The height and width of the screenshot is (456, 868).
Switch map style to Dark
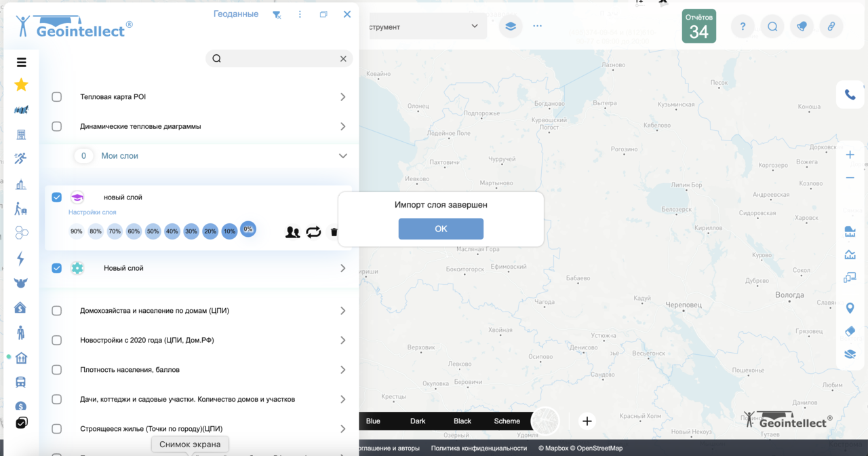click(418, 421)
